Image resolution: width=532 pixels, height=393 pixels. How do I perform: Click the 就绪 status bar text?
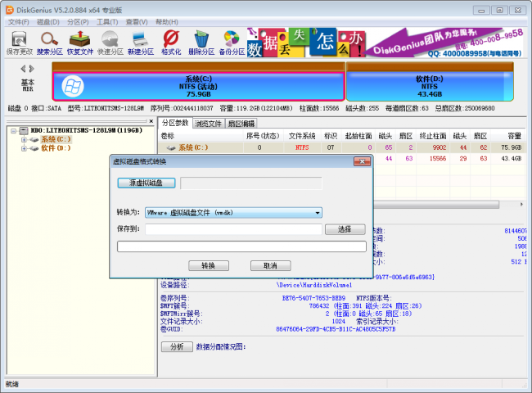[x=12, y=384]
